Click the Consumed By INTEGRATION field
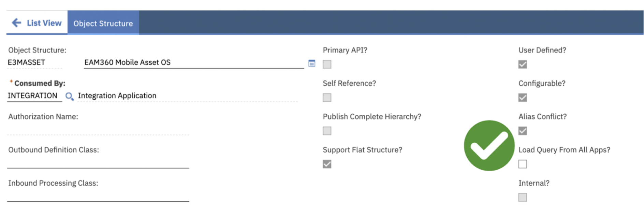644x214 pixels. click(x=34, y=96)
